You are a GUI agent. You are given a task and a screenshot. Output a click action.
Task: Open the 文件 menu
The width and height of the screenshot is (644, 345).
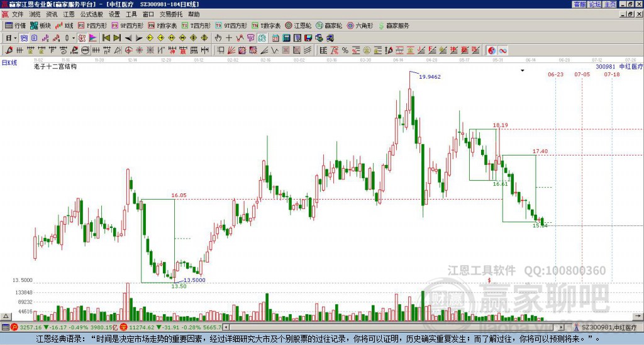pos(18,14)
